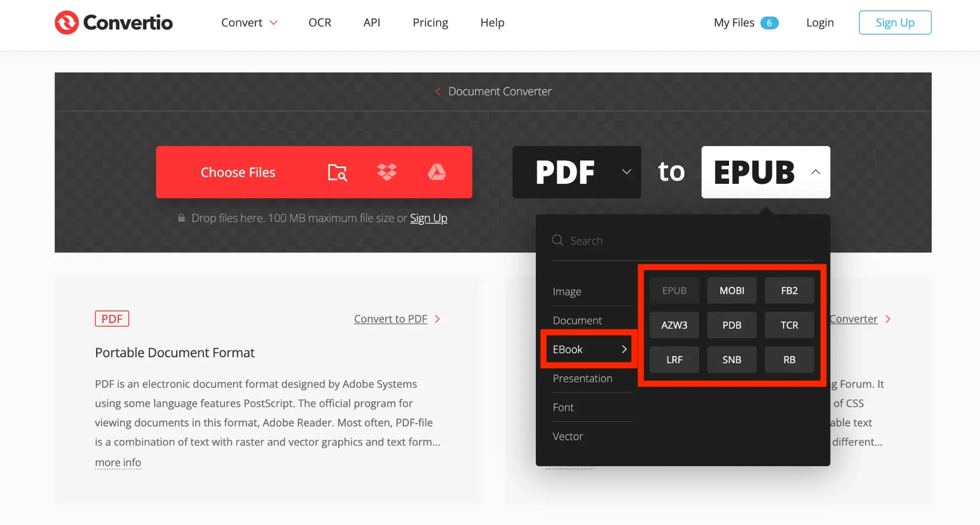Viewport: 980px width, 525px height.
Task: Open the Help page
Action: [492, 23]
